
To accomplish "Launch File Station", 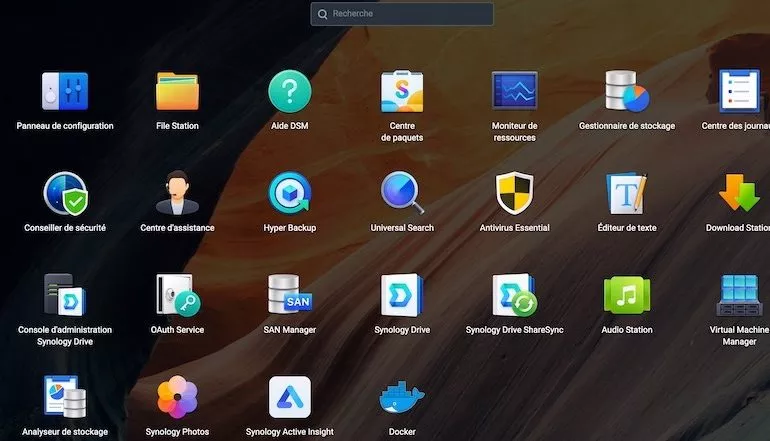I will click(177, 91).
